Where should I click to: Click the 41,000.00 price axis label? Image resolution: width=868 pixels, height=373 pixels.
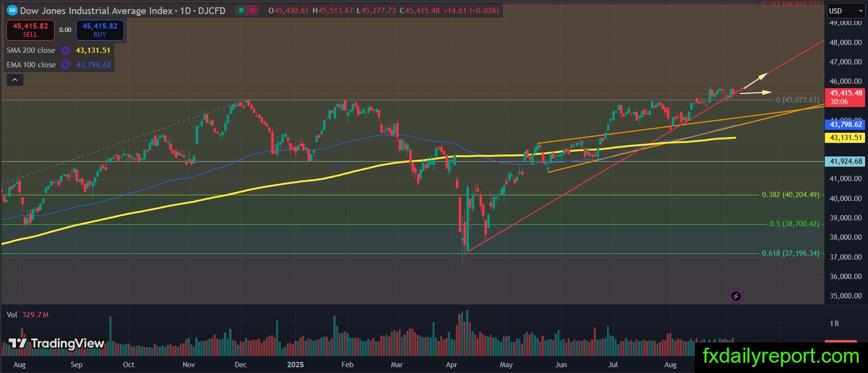pyautogui.click(x=846, y=179)
